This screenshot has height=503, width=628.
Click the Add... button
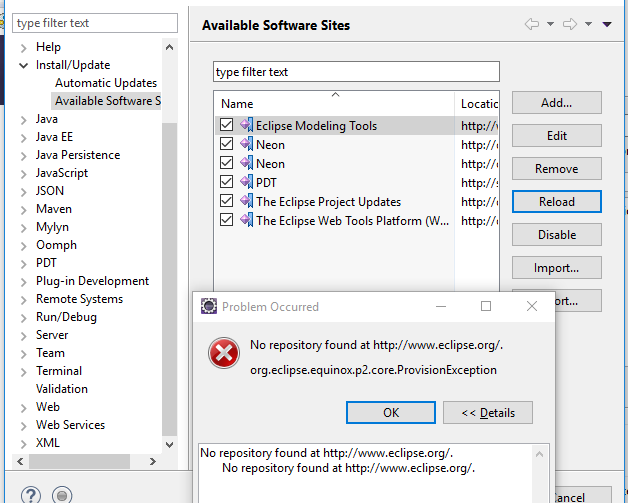556,103
